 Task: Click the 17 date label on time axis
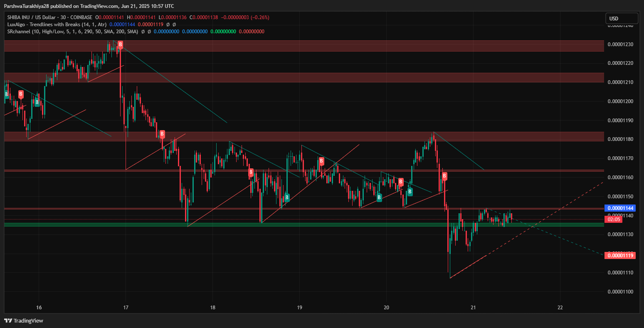click(126, 308)
